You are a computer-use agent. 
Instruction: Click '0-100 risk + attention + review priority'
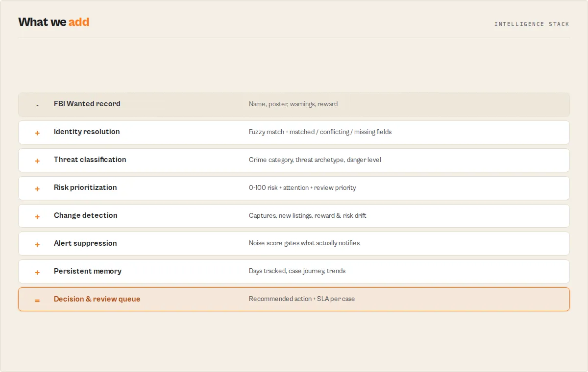click(x=302, y=188)
